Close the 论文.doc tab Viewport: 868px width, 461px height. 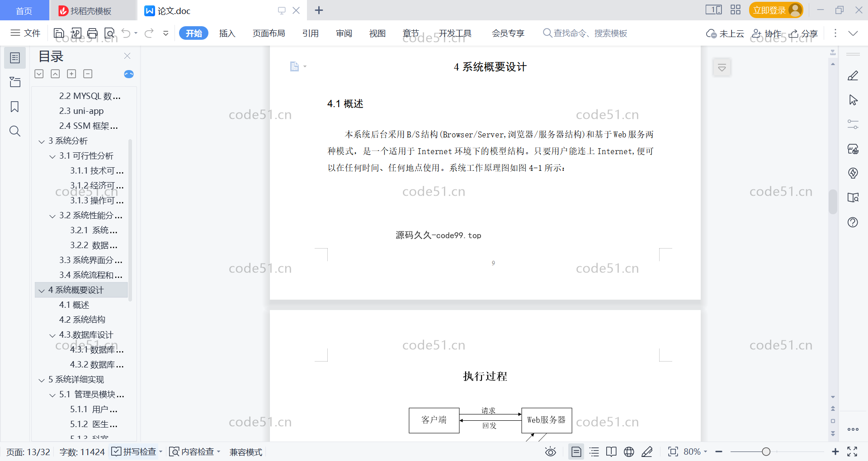pos(296,10)
